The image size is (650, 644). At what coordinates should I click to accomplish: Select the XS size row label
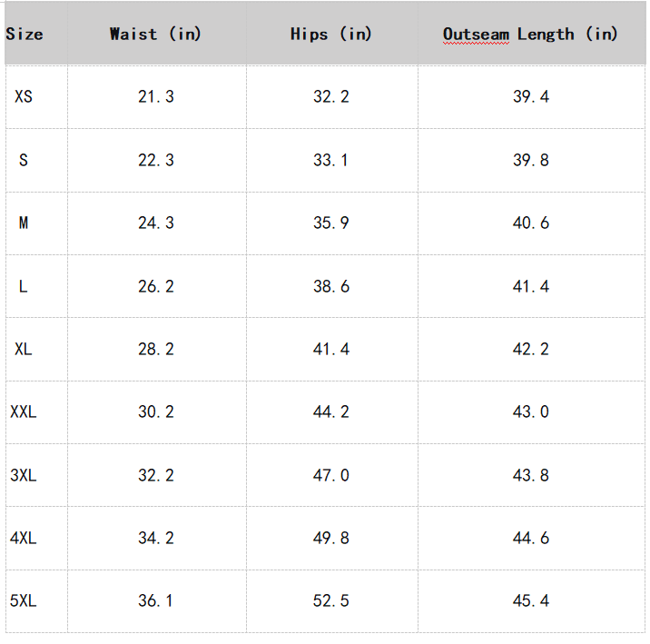pos(24,96)
